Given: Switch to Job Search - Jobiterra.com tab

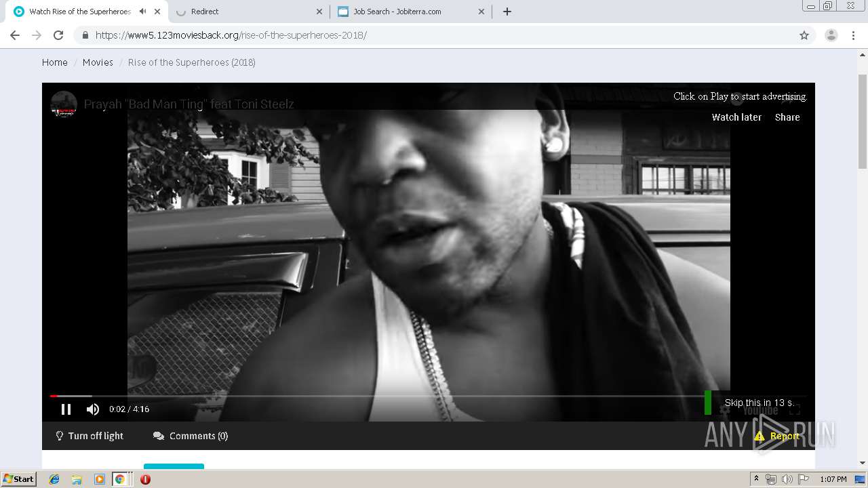Looking at the screenshot, I should tap(412, 12).
